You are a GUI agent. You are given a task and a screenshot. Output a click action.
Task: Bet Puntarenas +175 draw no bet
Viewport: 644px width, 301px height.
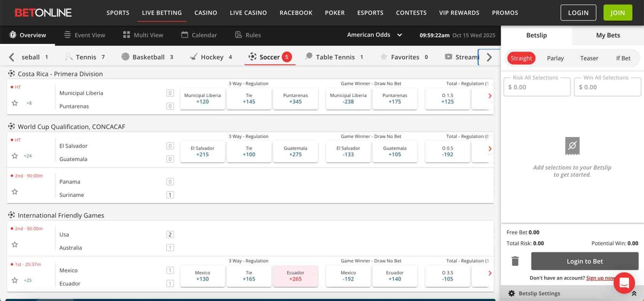[x=394, y=98]
